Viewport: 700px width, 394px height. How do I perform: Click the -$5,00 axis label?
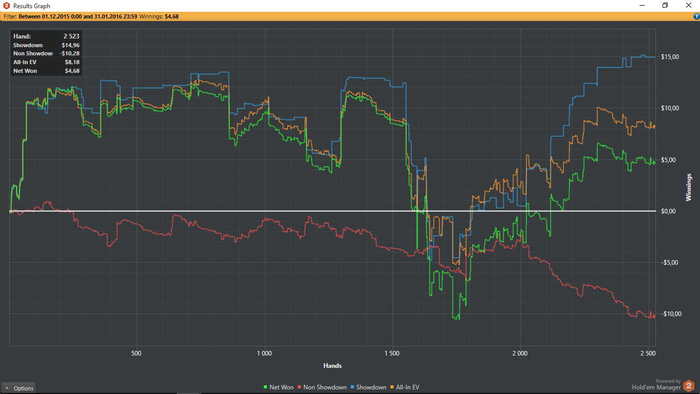tap(670, 262)
